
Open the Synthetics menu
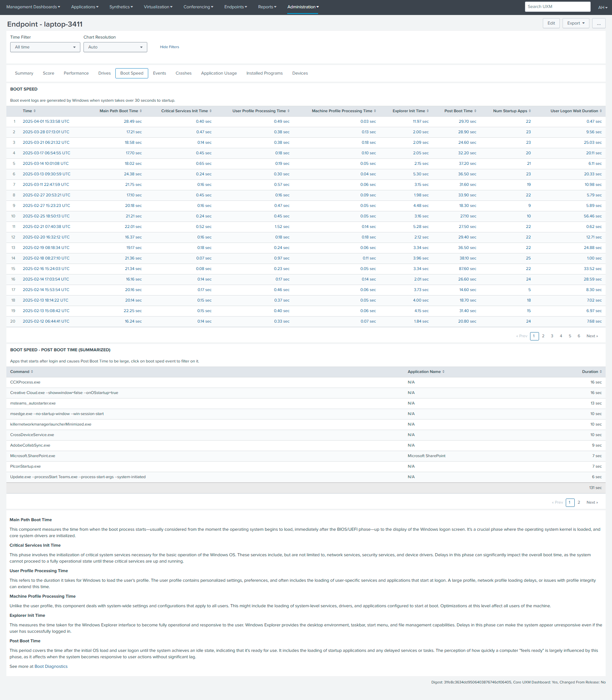point(121,7)
